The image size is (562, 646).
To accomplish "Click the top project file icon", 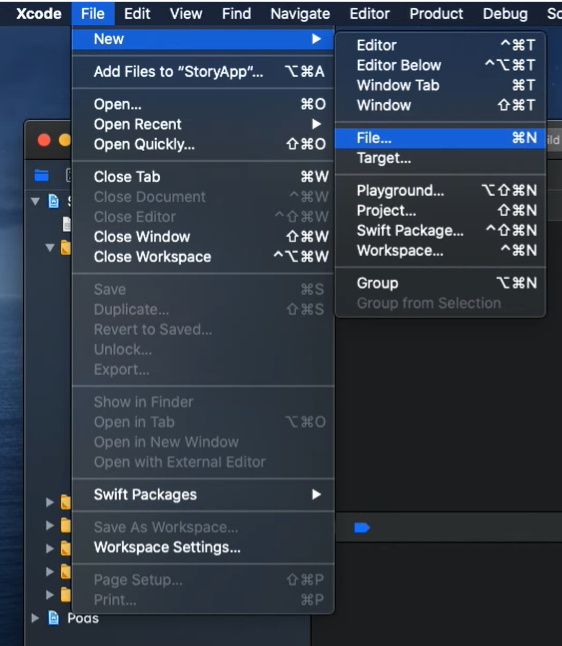I will point(54,201).
